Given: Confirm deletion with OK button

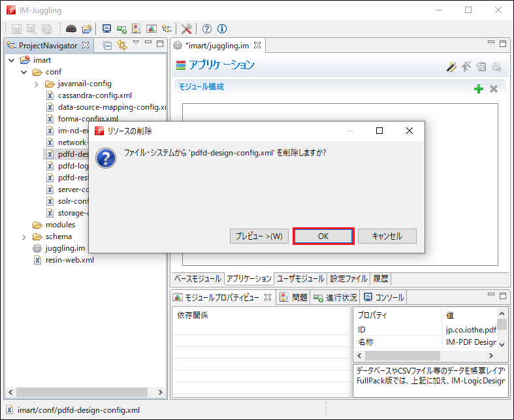Looking at the screenshot, I should coord(323,236).
